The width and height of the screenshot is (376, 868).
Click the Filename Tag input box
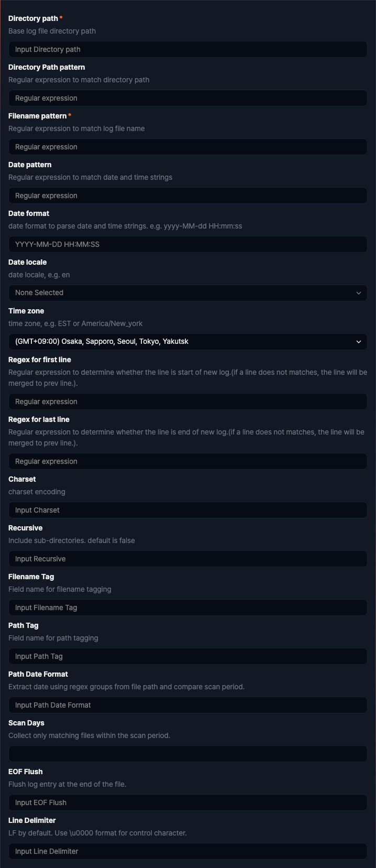(187, 607)
